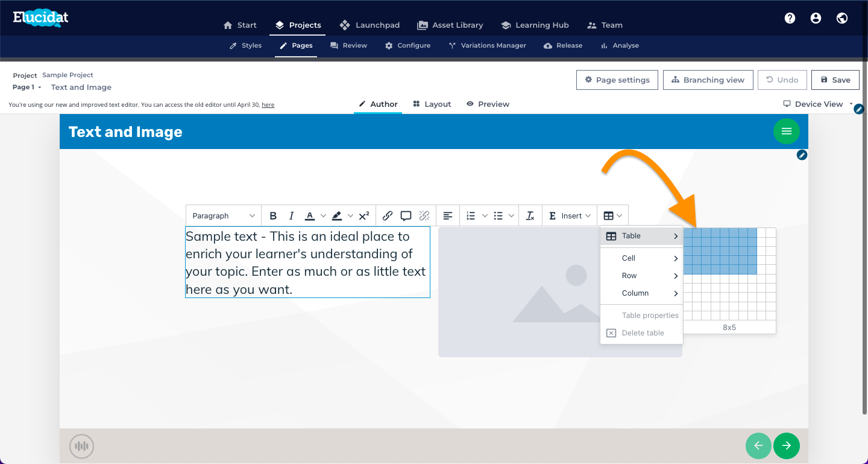Apply bulleted list formatting
This screenshot has width=868, height=464.
(498, 215)
